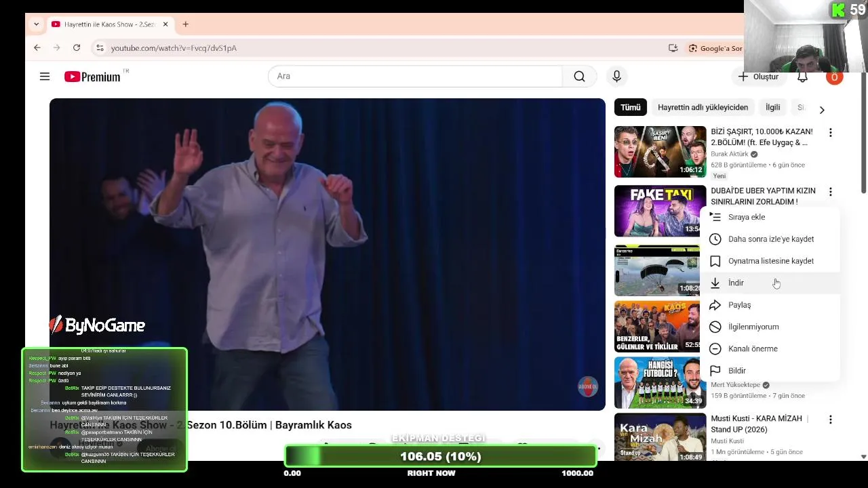Go forward with the browser forward arrow
The width and height of the screenshot is (868, 488).
tap(57, 48)
